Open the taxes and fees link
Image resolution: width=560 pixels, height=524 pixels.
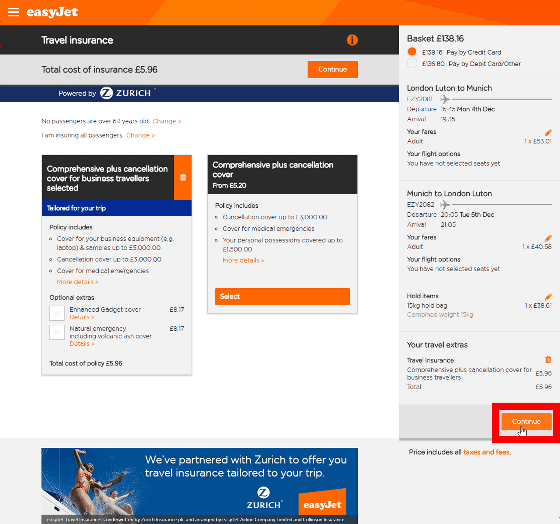[x=487, y=452]
